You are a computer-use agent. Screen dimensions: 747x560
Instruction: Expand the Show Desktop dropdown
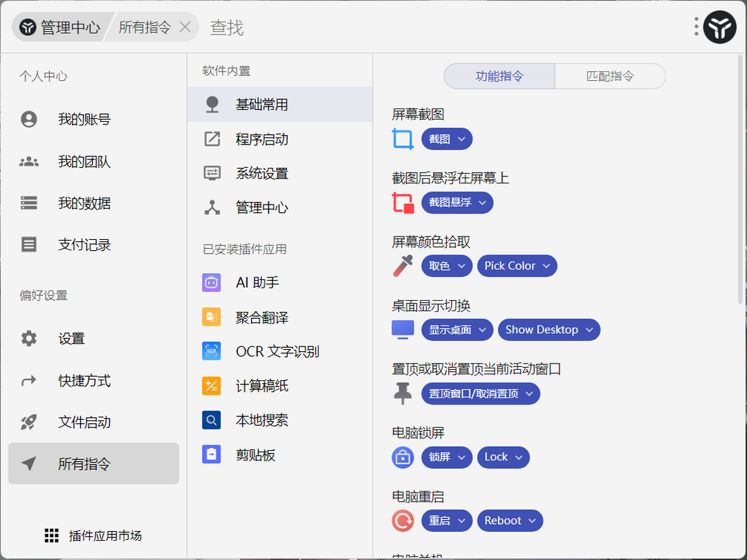point(548,330)
